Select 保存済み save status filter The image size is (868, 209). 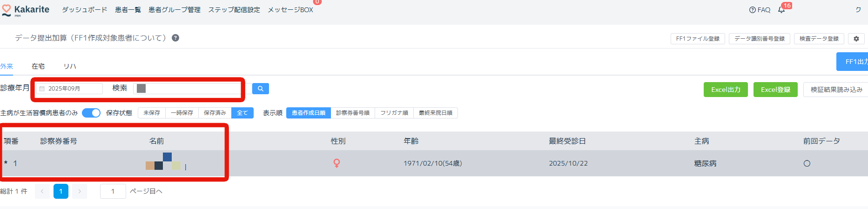(x=215, y=113)
